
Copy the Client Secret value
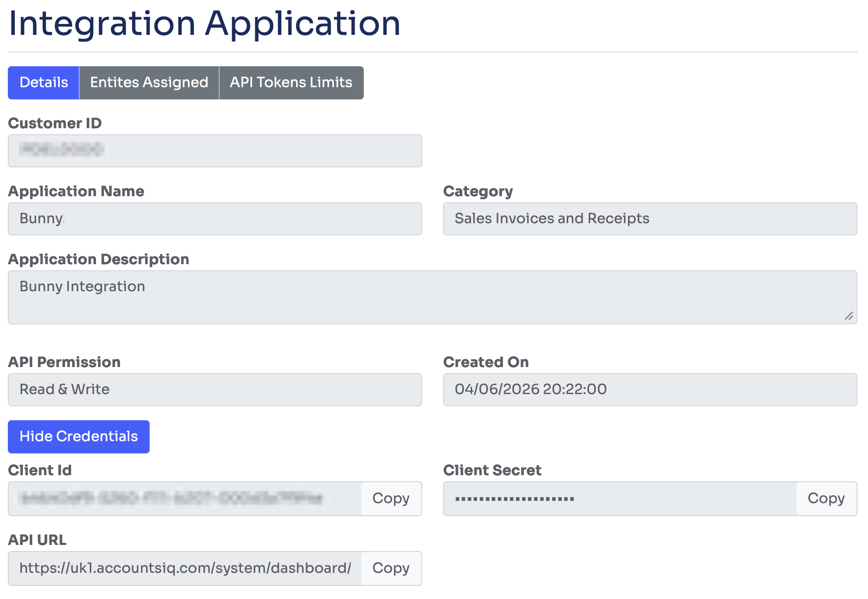pos(827,498)
